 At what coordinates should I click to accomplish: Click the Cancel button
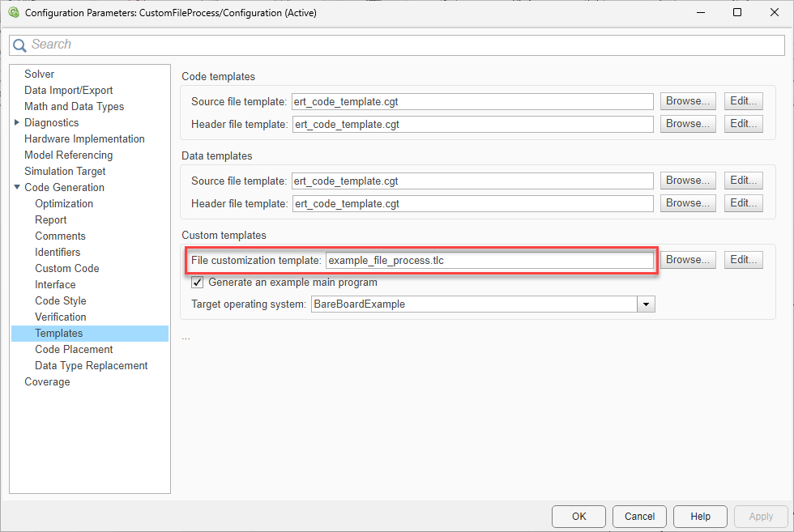[639, 517]
